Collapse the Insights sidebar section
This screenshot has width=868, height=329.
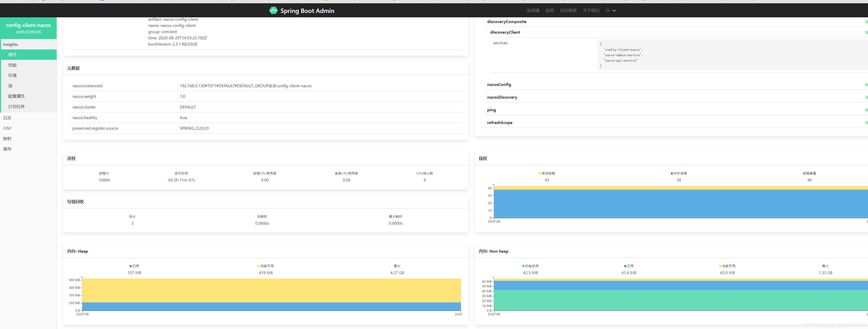tap(28, 45)
